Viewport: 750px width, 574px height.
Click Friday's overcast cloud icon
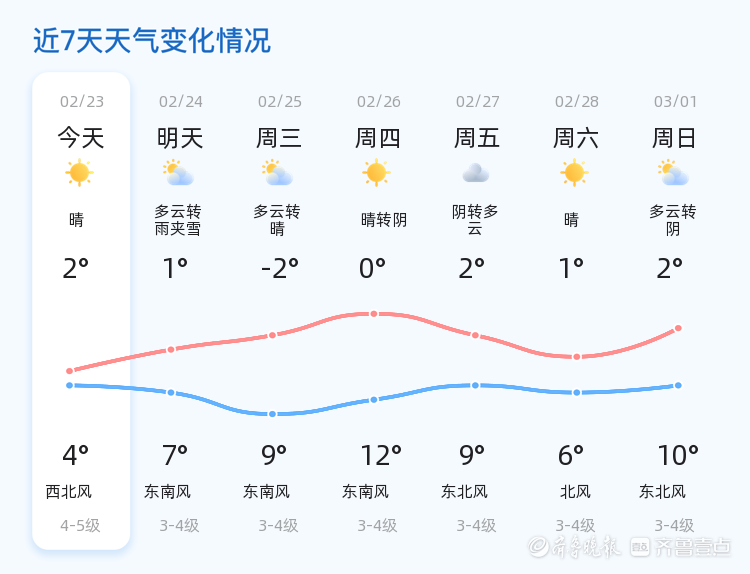coord(475,173)
